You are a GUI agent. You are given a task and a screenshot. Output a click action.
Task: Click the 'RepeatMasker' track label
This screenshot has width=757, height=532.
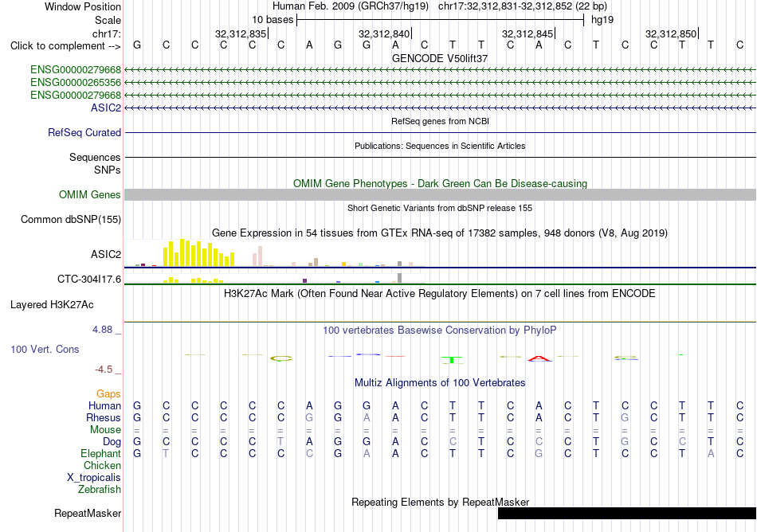(x=88, y=513)
